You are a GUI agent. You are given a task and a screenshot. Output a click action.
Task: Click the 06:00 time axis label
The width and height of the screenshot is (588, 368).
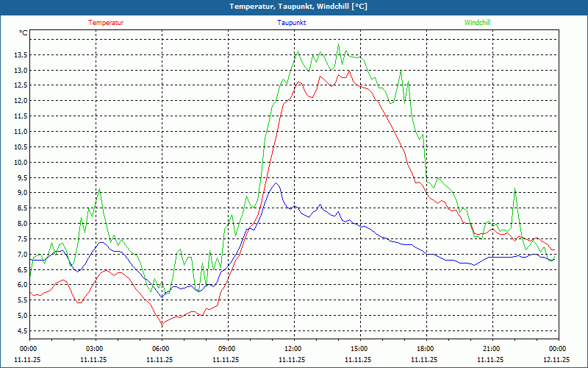point(162,349)
